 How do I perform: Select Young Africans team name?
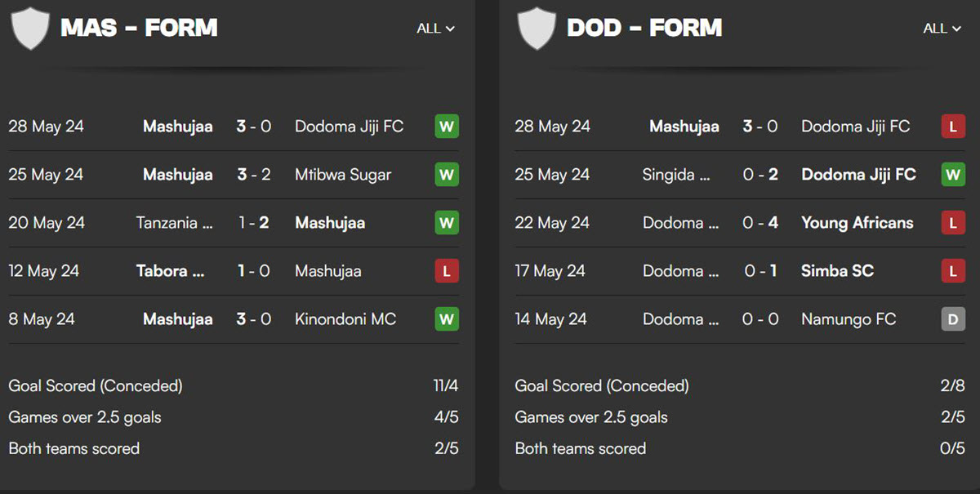pos(857,223)
